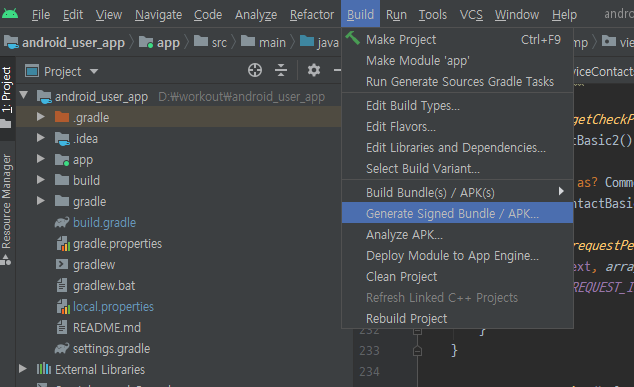Select local.properties in the tree
This screenshot has height=387, width=634.
coord(113,307)
